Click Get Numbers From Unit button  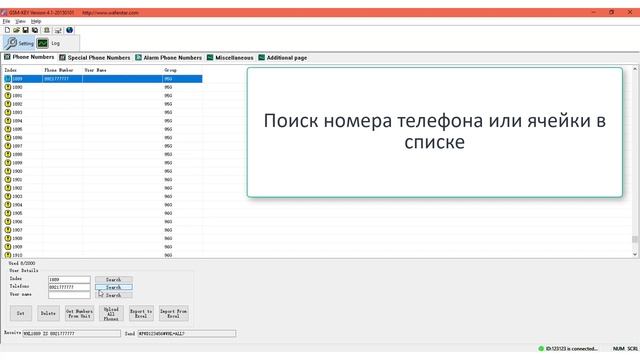(x=79, y=313)
